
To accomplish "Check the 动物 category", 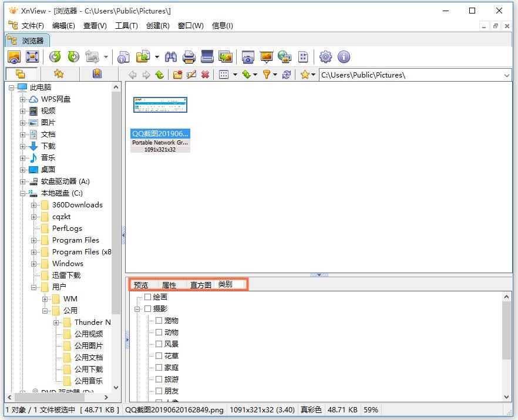I will (159, 332).
